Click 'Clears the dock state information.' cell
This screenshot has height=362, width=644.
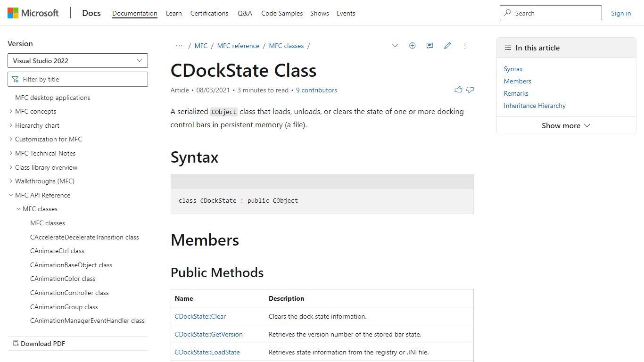317,316
